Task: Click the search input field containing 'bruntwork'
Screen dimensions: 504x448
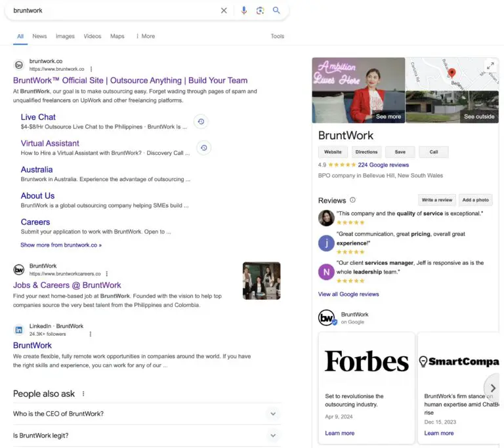Action: pyautogui.click(x=114, y=10)
